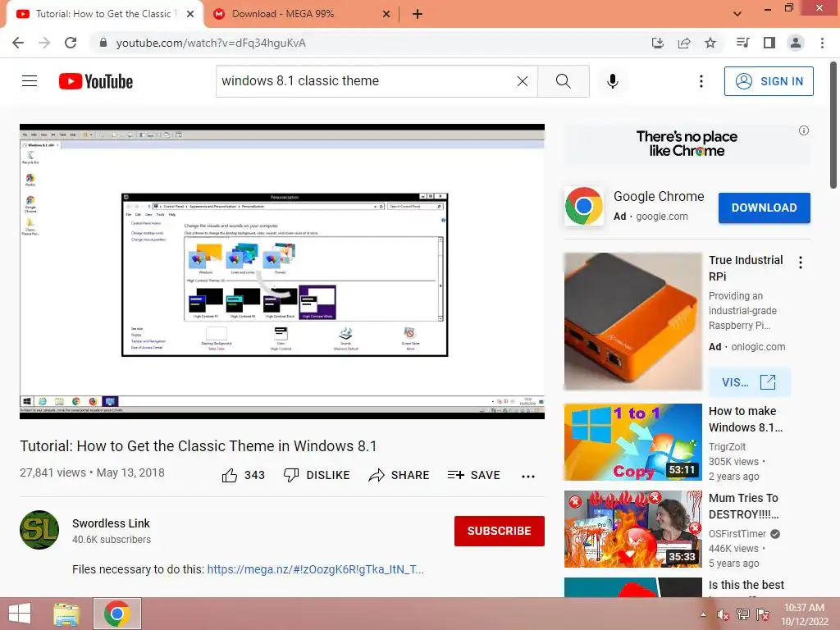Click the page vertical scrollbar
The width and height of the screenshot is (840, 630).
(833, 125)
